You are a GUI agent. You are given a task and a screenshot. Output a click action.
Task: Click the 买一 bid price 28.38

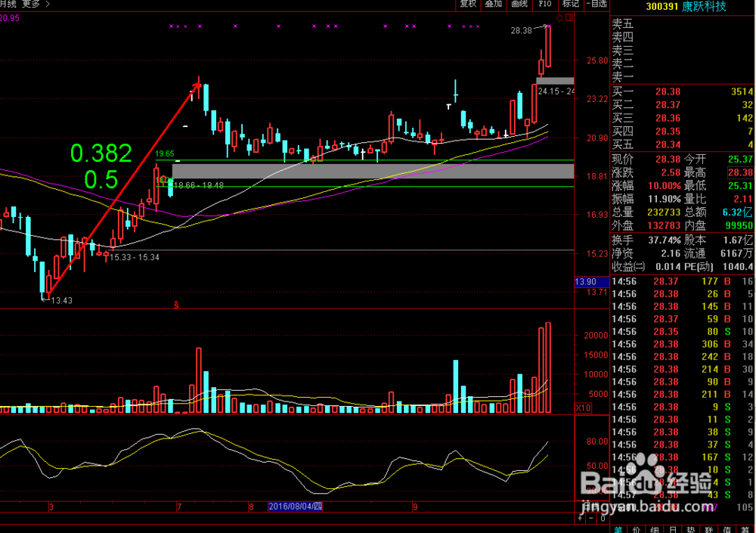(668, 91)
